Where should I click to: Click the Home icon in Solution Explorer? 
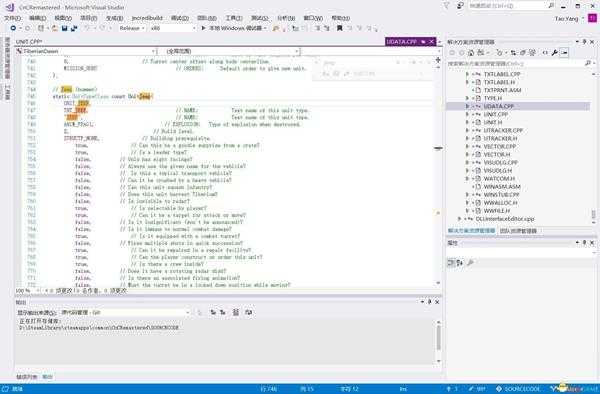pyautogui.click(x=471, y=53)
